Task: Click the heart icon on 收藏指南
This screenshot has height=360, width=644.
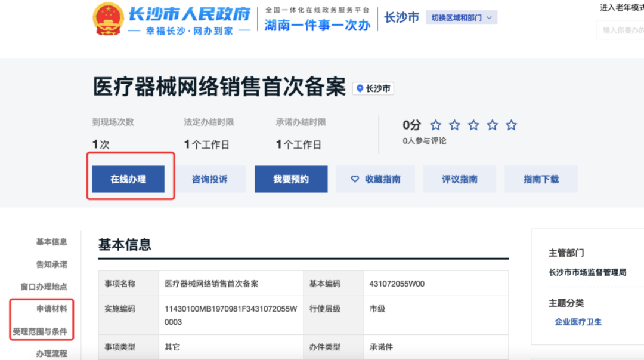Action: tap(356, 179)
